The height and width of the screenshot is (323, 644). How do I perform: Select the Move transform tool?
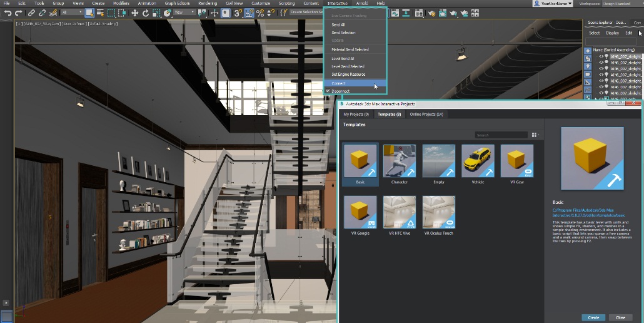134,13
